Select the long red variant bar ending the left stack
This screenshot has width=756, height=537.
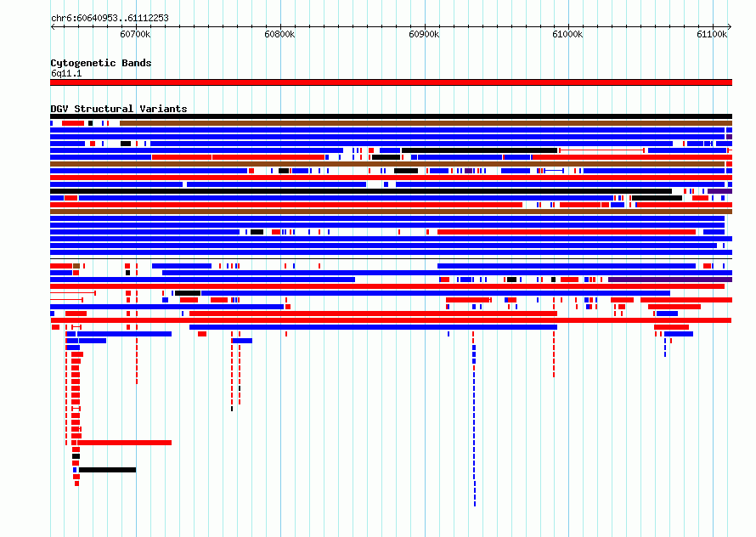124,443
